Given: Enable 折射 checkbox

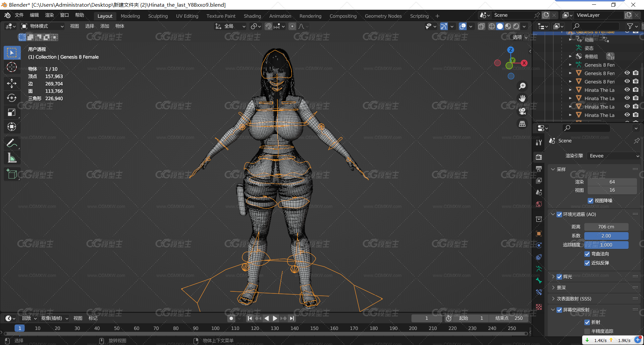Looking at the screenshot, I should pos(587,322).
